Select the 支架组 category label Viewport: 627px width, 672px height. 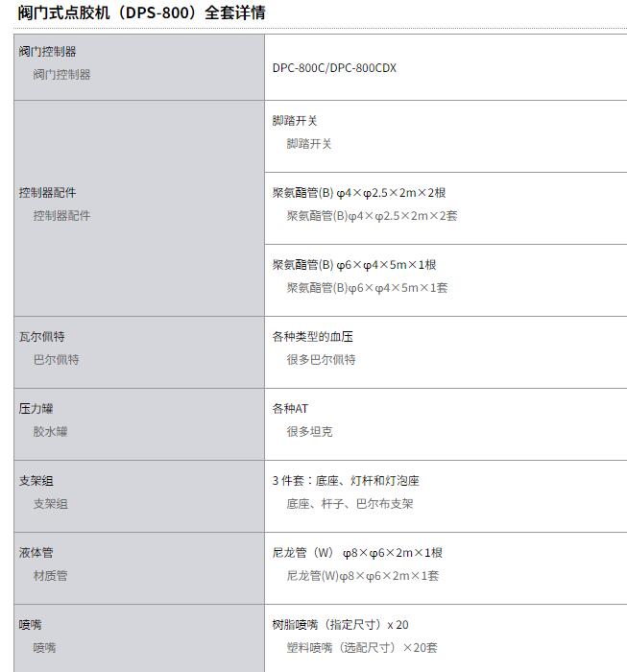click(36, 481)
